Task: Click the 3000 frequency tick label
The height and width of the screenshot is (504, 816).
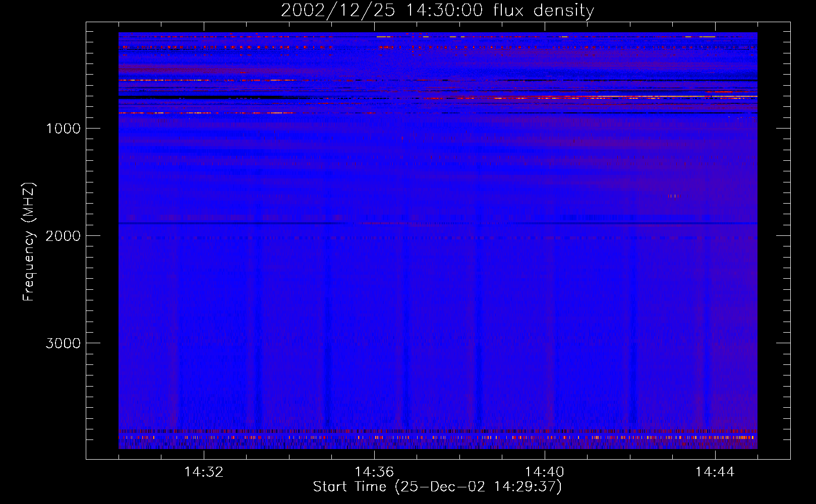Action: 63,343
